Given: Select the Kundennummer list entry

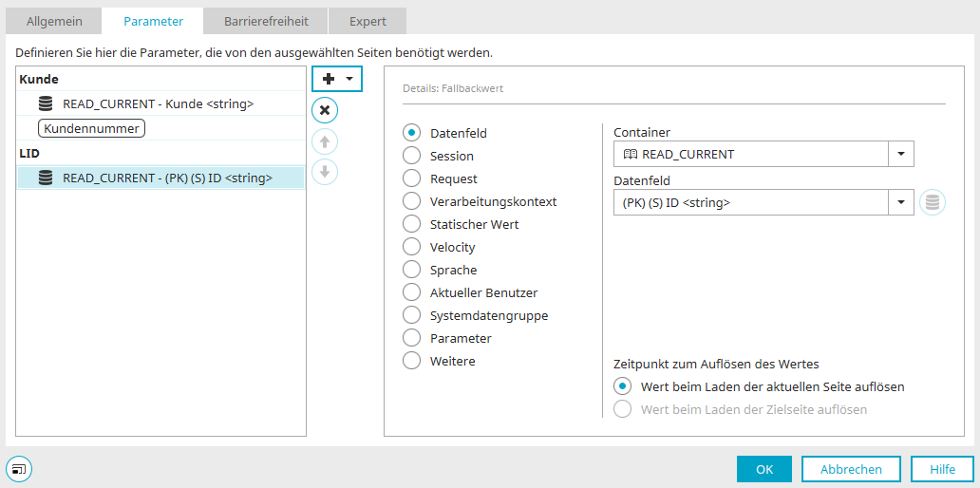Looking at the screenshot, I should 92,129.
